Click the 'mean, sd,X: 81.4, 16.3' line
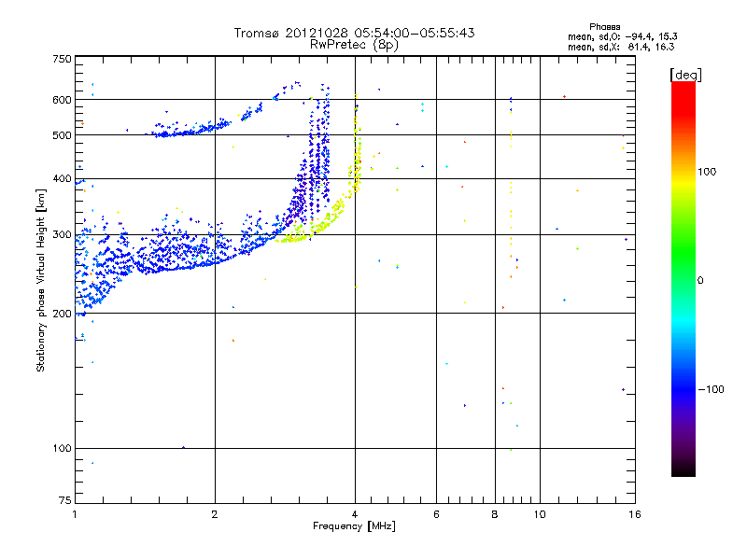Image resolution: width=747 pixels, height=560 pixels. tap(621, 47)
